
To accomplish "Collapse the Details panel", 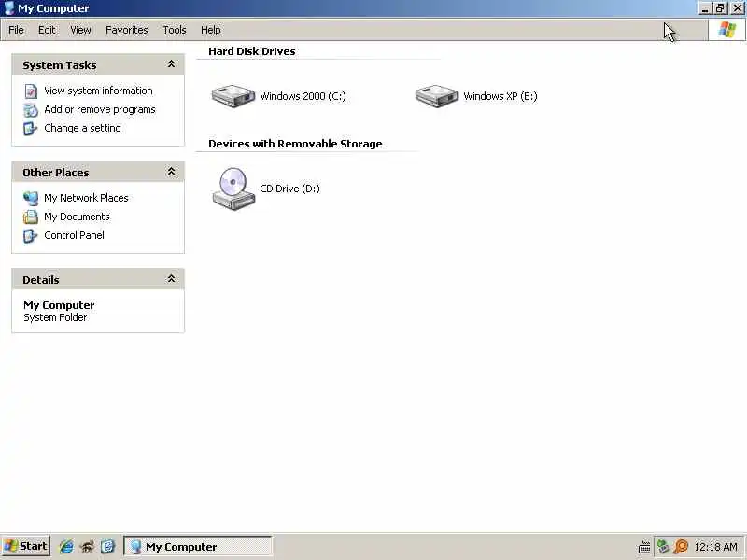I will point(171,278).
